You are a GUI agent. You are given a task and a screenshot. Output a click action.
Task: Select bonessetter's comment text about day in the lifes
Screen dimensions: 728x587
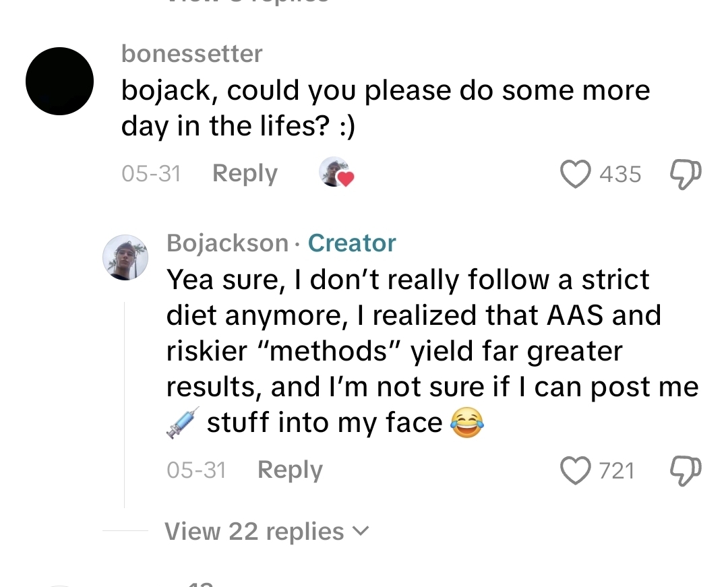386,108
